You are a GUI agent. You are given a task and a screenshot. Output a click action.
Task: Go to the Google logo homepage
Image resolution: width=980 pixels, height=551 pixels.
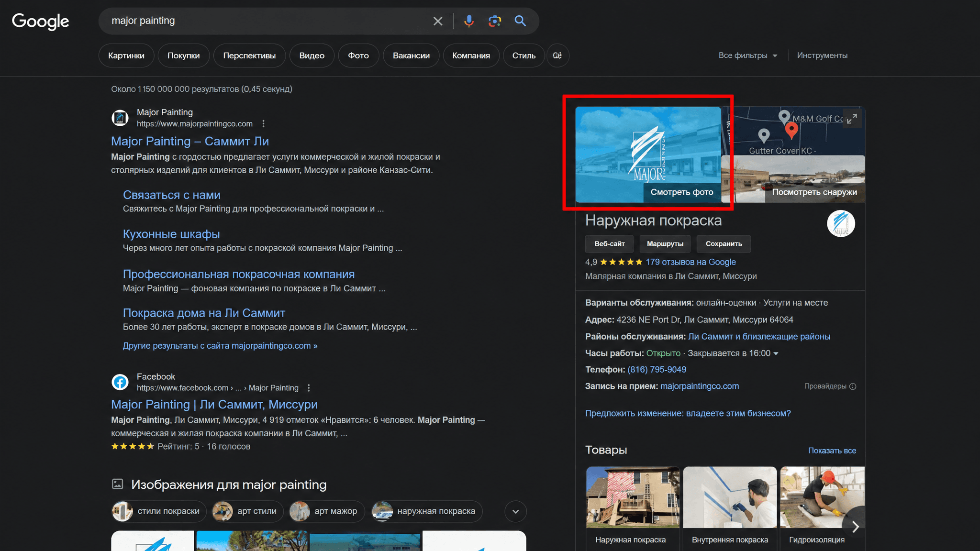pyautogui.click(x=41, y=22)
